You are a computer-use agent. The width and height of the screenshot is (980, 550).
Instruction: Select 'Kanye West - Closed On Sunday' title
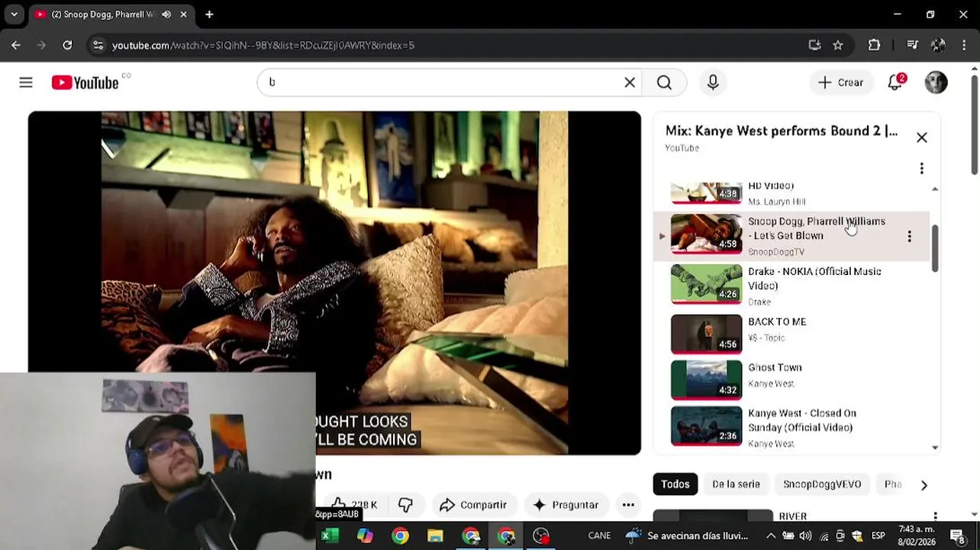802,420
